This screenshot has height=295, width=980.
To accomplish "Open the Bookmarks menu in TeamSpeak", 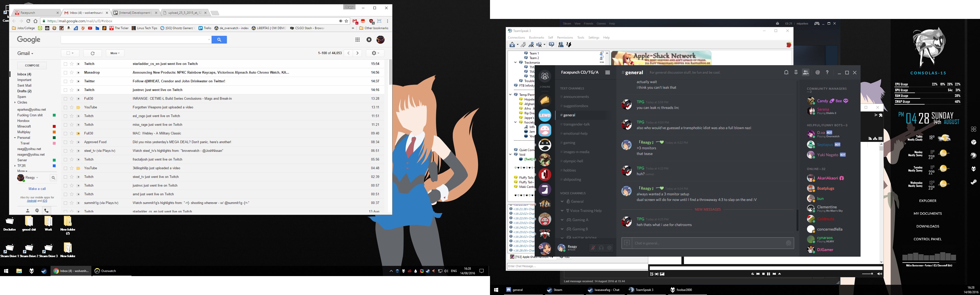I will pos(536,38).
